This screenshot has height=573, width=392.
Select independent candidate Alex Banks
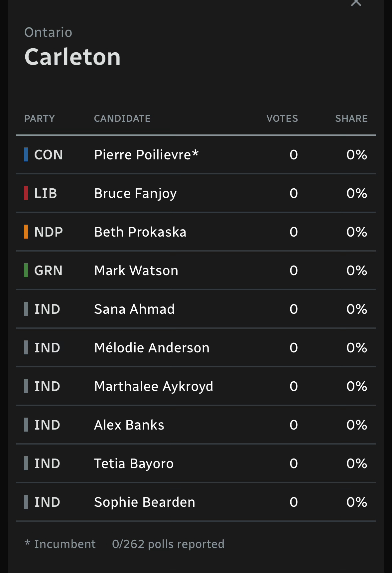(129, 425)
